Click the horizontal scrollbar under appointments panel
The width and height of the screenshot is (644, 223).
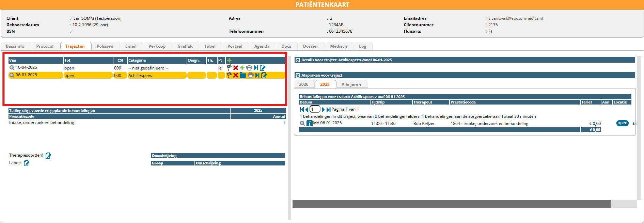pyautogui.click(x=451, y=204)
